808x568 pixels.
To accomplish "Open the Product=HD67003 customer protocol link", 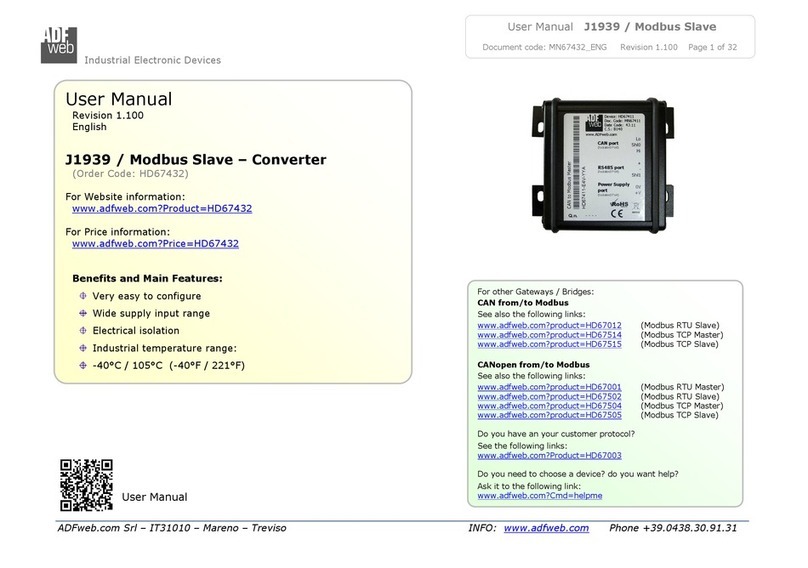I will pyautogui.click(x=549, y=456).
